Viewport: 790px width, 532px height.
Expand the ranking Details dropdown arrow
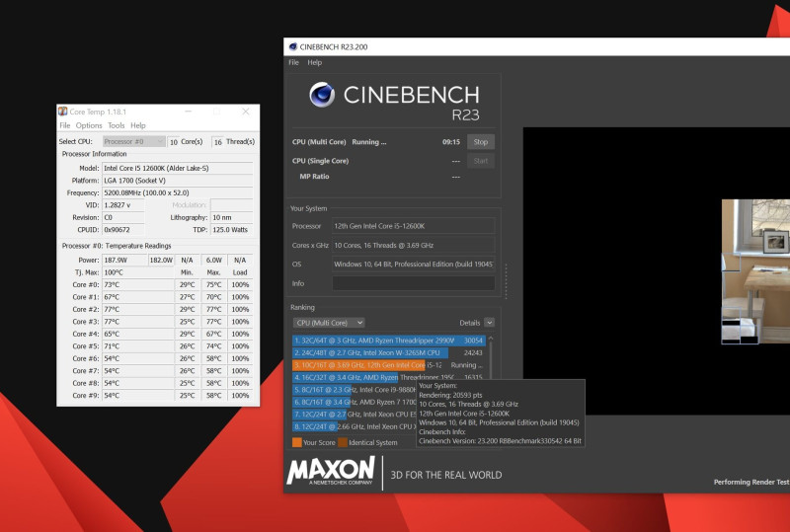click(489, 323)
